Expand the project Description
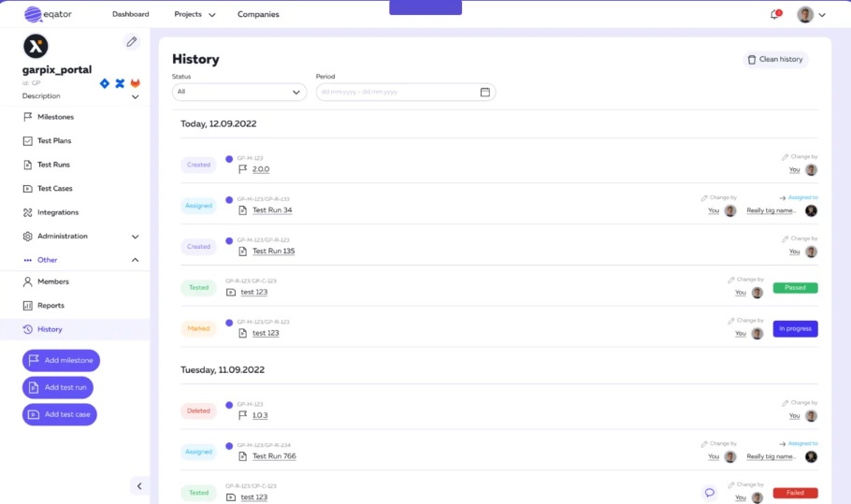The height and width of the screenshot is (504, 851). pyautogui.click(x=136, y=96)
